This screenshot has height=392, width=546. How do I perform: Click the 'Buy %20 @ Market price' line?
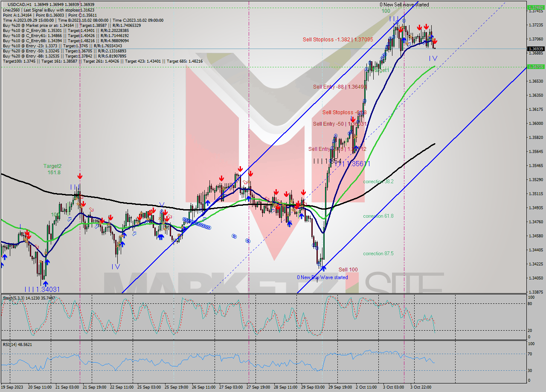[x=72, y=25]
